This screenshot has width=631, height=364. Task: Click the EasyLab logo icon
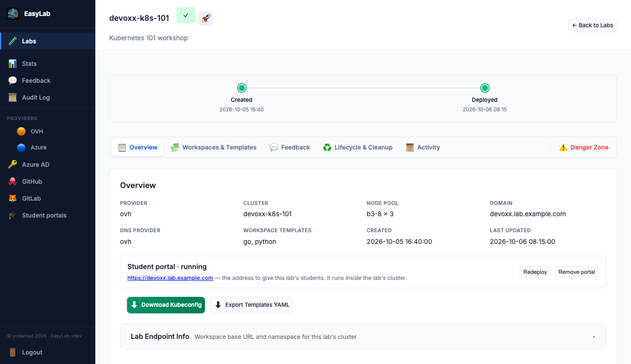pyautogui.click(x=13, y=14)
